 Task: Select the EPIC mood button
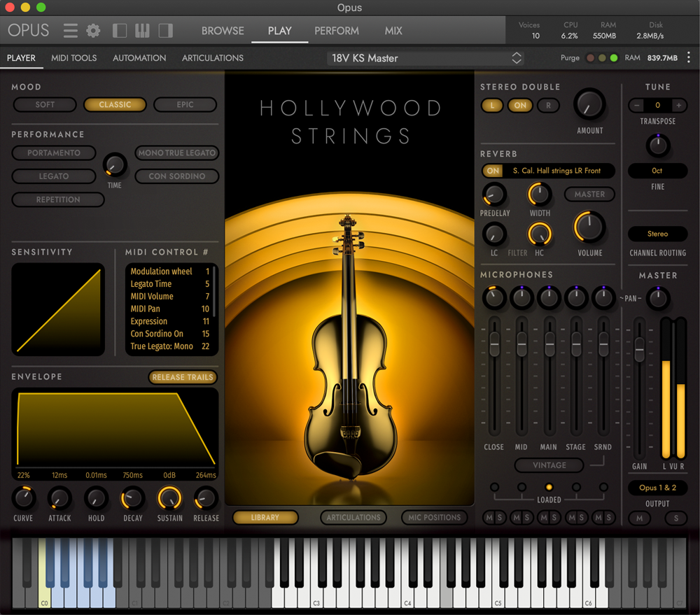(x=185, y=105)
